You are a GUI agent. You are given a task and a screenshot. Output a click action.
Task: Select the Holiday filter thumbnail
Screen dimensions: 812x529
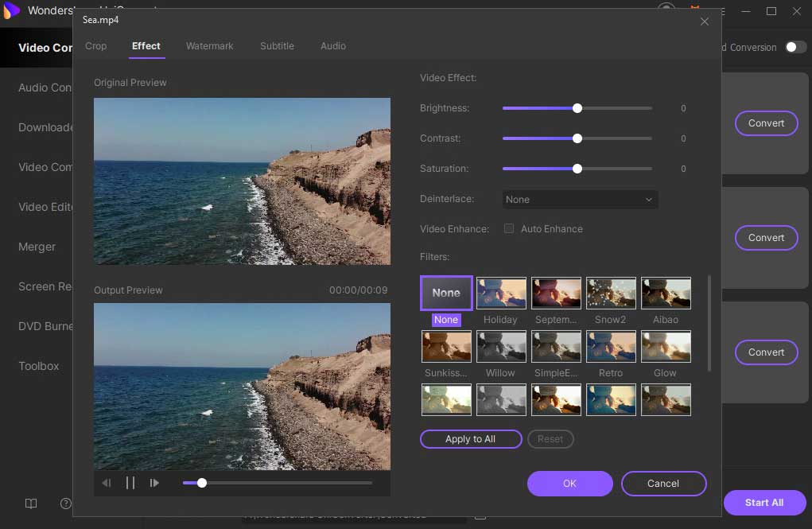500,293
